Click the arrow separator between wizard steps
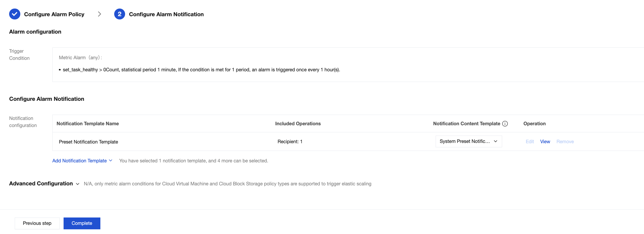 click(x=99, y=14)
